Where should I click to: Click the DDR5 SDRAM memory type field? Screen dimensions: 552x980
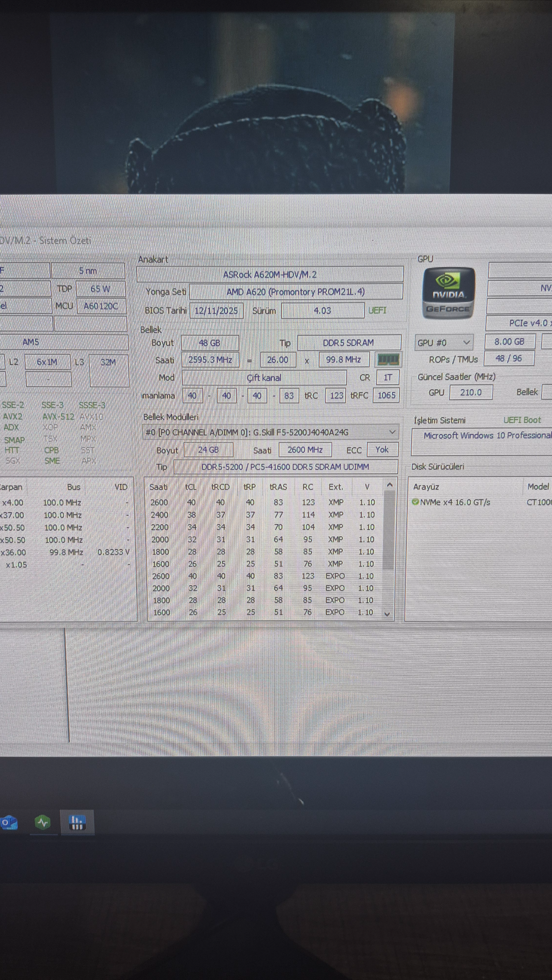point(349,343)
